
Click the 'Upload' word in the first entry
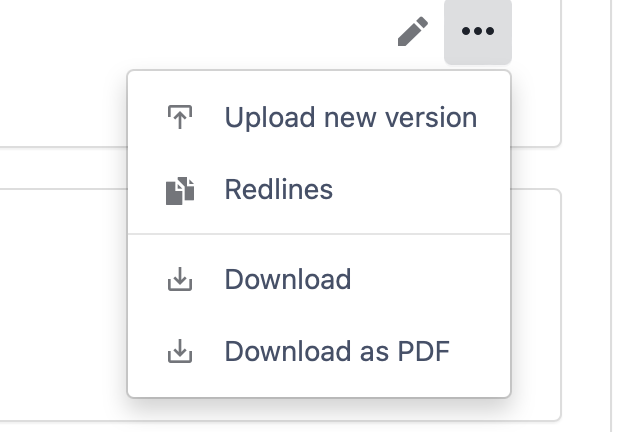tap(270, 117)
